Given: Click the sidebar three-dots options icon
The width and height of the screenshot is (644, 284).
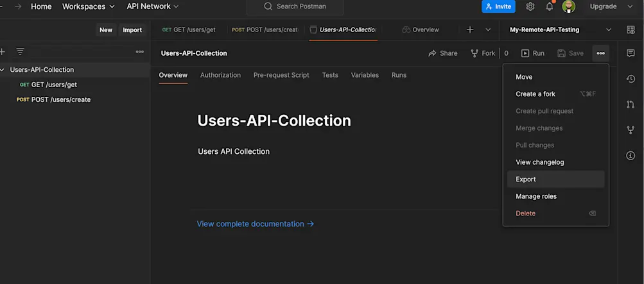Looking at the screenshot, I should click(139, 52).
